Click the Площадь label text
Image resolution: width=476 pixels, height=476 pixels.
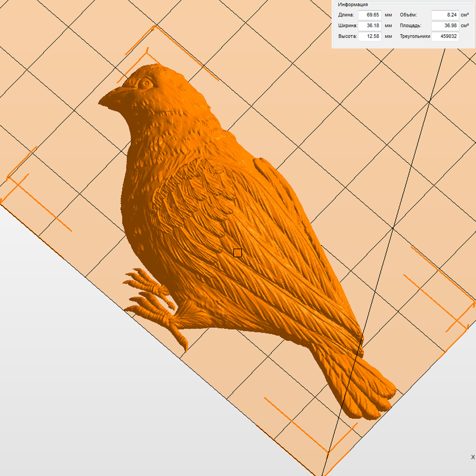(x=410, y=26)
